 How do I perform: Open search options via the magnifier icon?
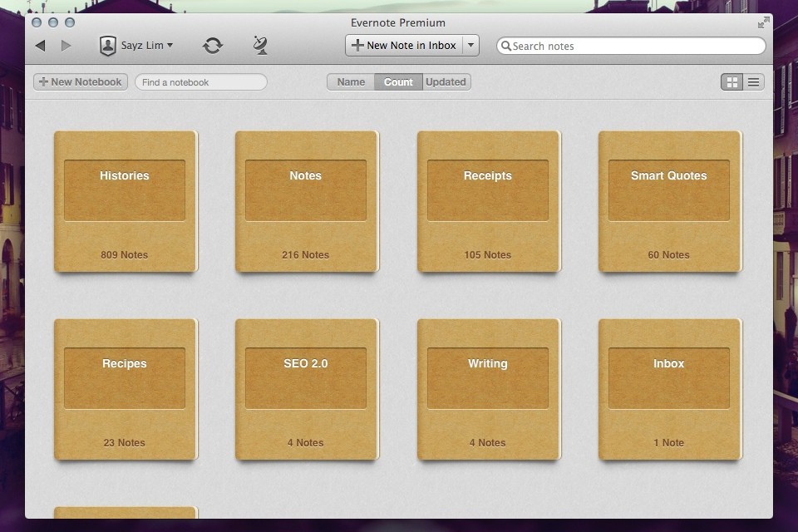tap(505, 47)
